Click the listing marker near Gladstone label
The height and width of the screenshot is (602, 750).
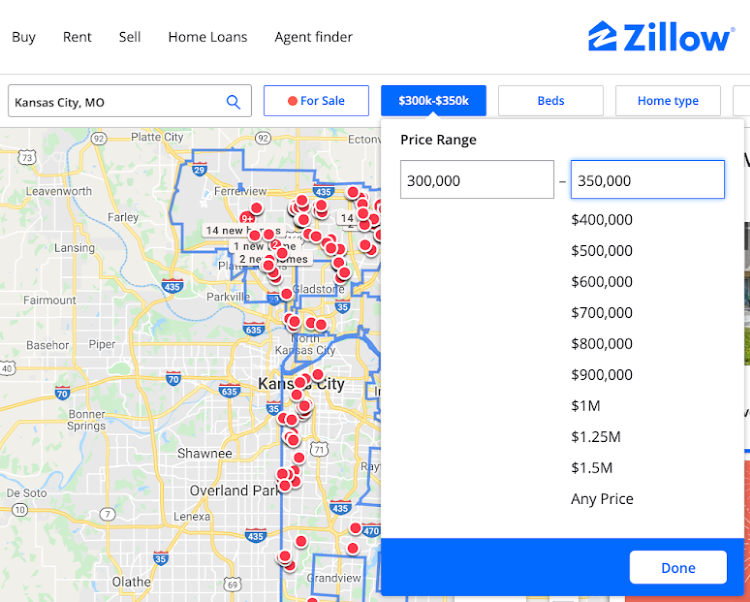coord(286,294)
